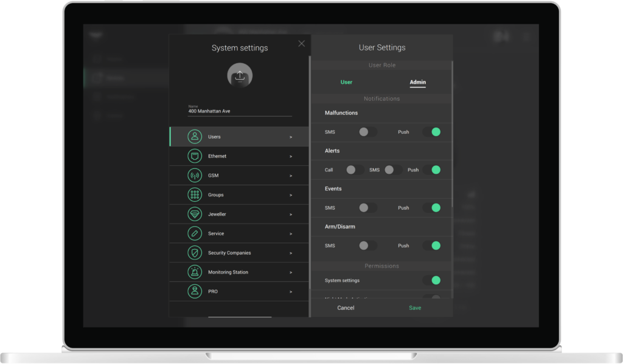The height and width of the screenshot is (364, 623).
Task: Click the Malfunctions section label
Action: click(x=341, y=113)
